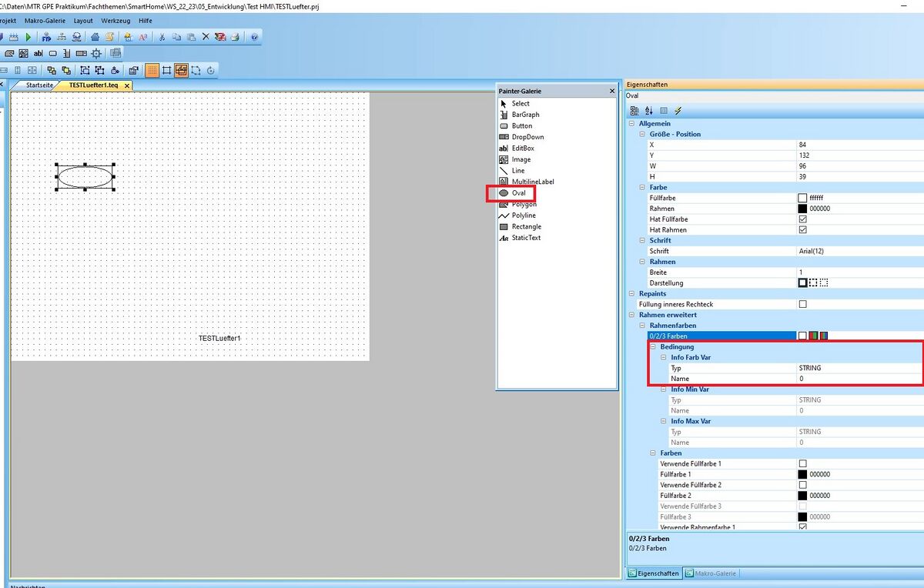Pick the BarGraph tool in Painter-Galerie
The width and height of the screenshot is (924, 588).
point(525,115)
